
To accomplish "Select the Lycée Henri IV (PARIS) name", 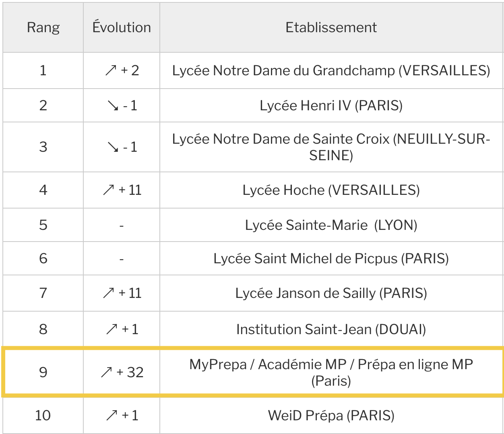I will coord(331,105).
